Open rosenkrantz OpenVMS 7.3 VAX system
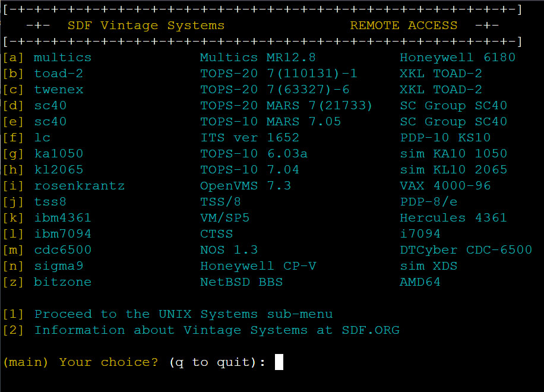 coord(80,185)
